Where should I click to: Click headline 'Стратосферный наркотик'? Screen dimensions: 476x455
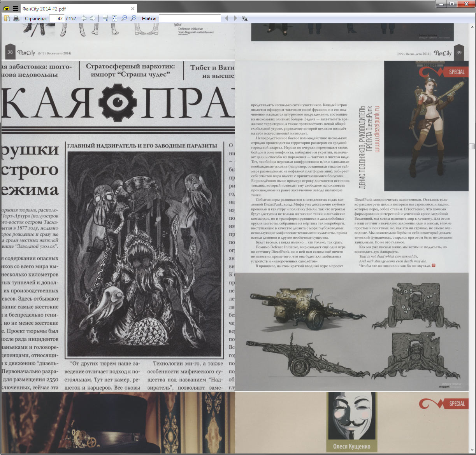(x=130, y=66)
